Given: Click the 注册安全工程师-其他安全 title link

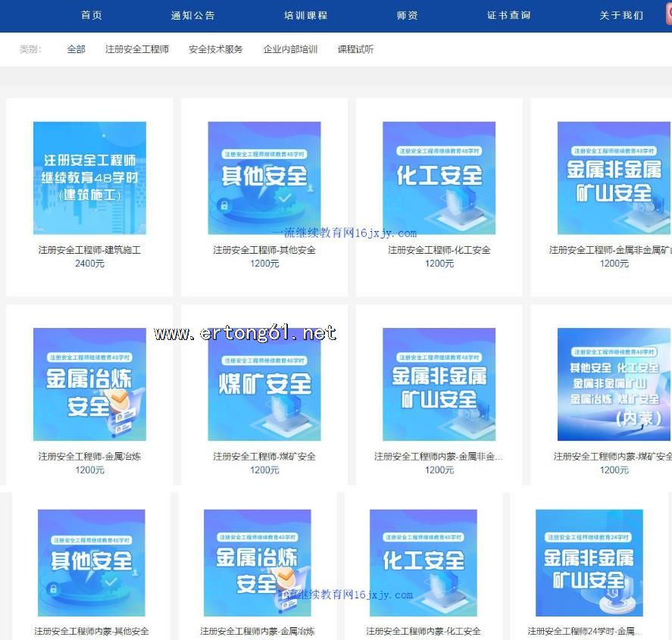Looking at the screenshot, I should [264, 250].
